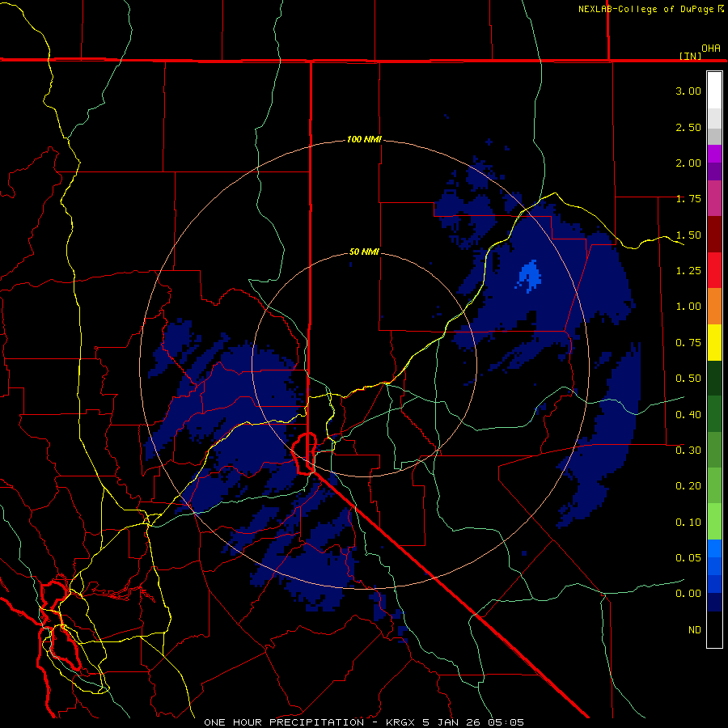The image size is (728, 728).
Task: Click the 1.50 legend value
Action: (x=688, y=235)
